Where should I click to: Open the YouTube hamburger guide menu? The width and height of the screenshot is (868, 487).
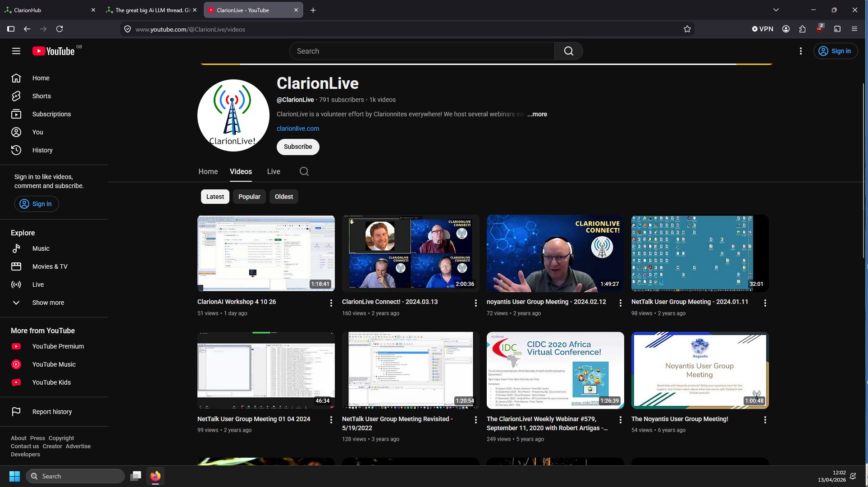pyautogui.click(x=16, y=51)
